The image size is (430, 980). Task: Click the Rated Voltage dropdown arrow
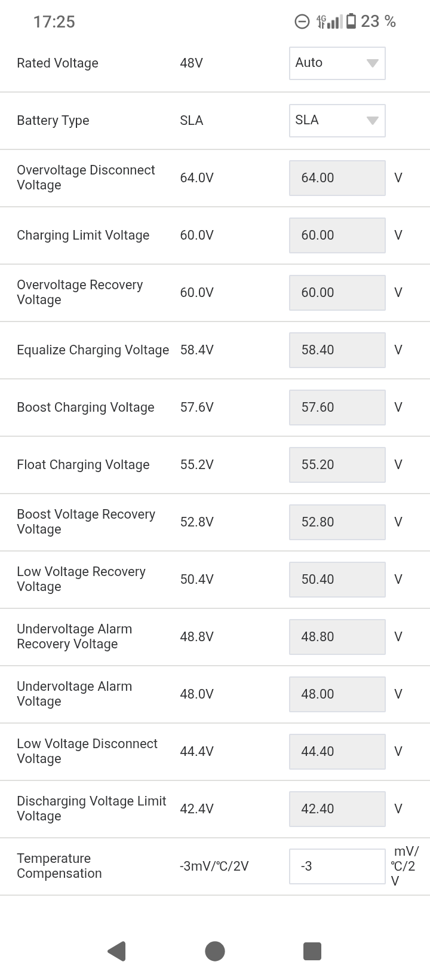[x=372, y=63]
